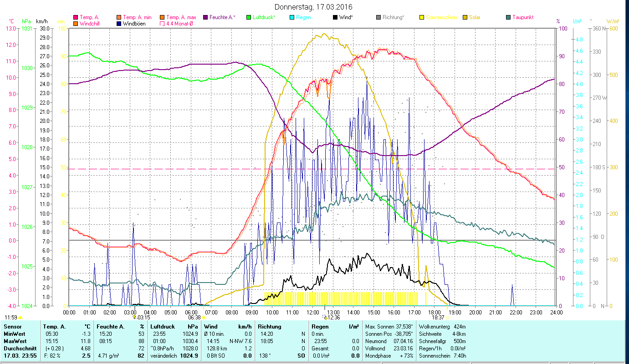Click the 18:37 sunset marker
The image size is (629, 364).
[x=438, y=318]
